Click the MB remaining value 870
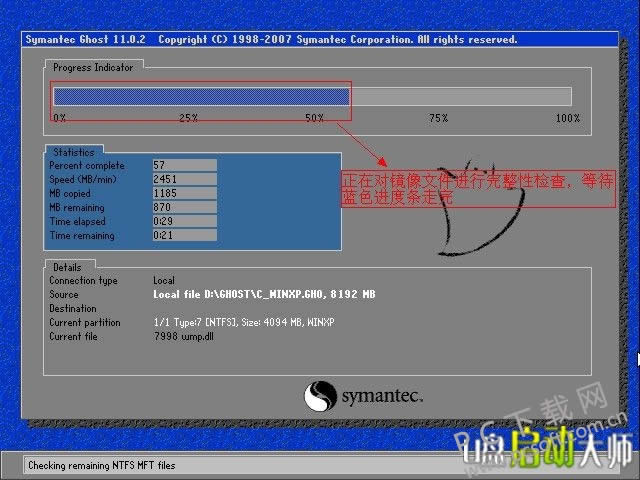 coord(184,207)
